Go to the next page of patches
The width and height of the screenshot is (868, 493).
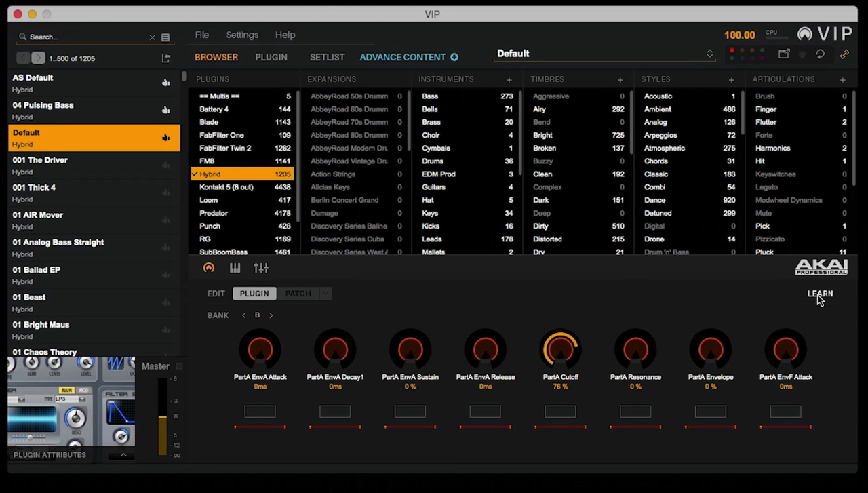[38, 58]
